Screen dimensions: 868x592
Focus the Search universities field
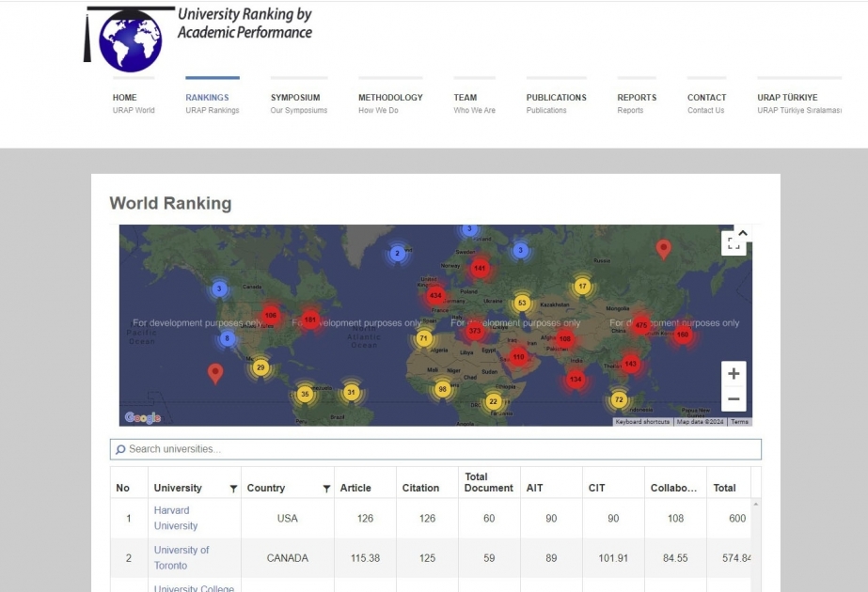coord(435,449)
